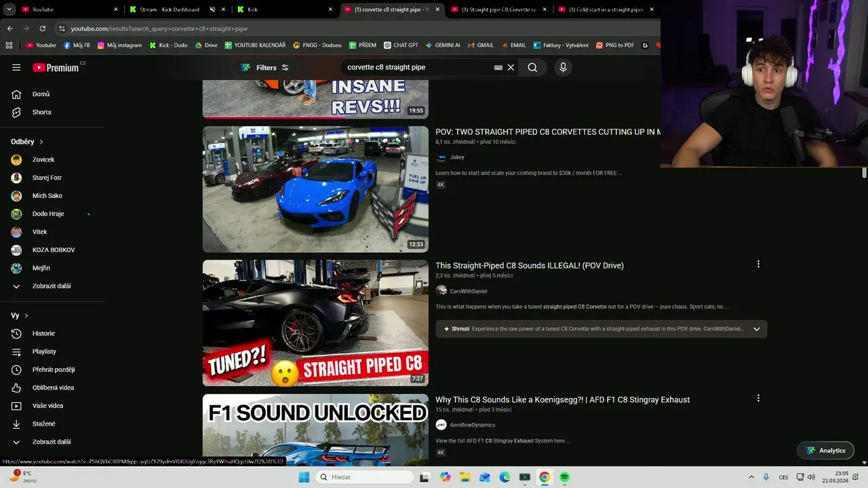This screenshot has height=488, width=868.
Task: Clear the search query with the X
Action: point(511,67)
